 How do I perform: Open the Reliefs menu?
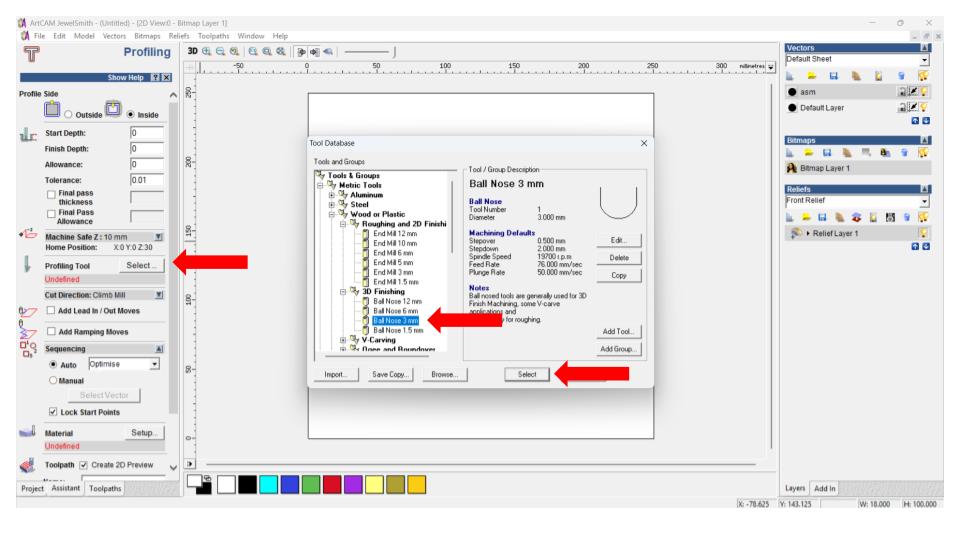coord(179,36)
